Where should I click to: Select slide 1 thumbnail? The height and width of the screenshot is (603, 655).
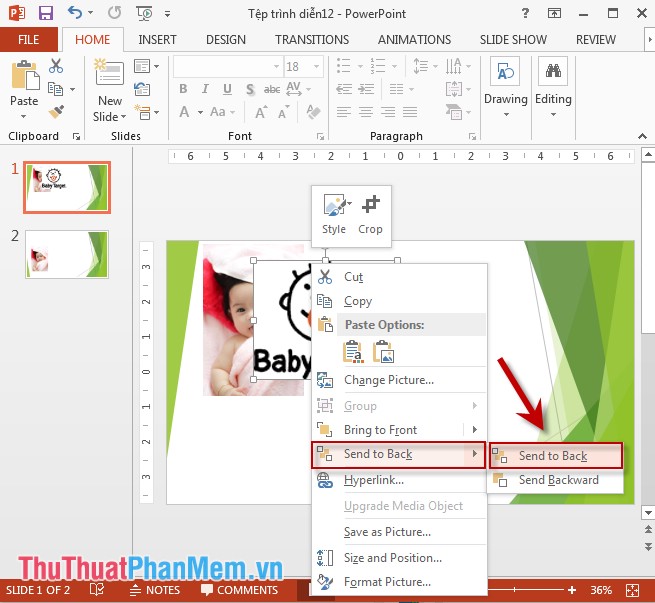pyautogui.click(x=67, y=187)
